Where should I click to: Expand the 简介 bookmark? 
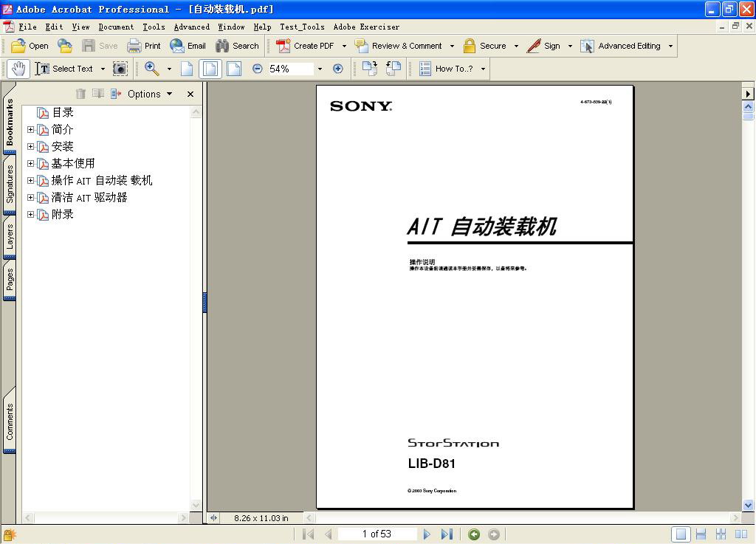[x=30, y=130]
